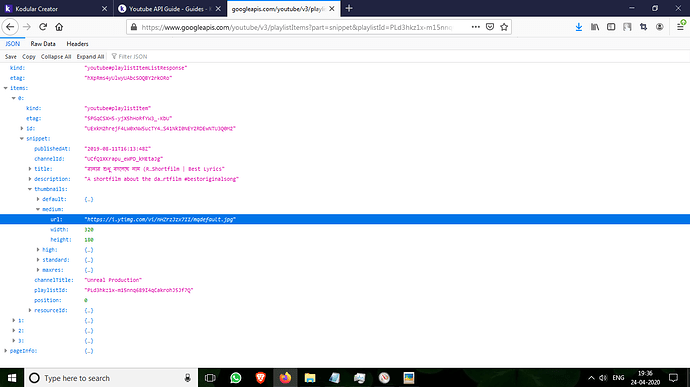Expand the pageInfo node
This screenshot has width=690, height=387.
click(5, 351)
